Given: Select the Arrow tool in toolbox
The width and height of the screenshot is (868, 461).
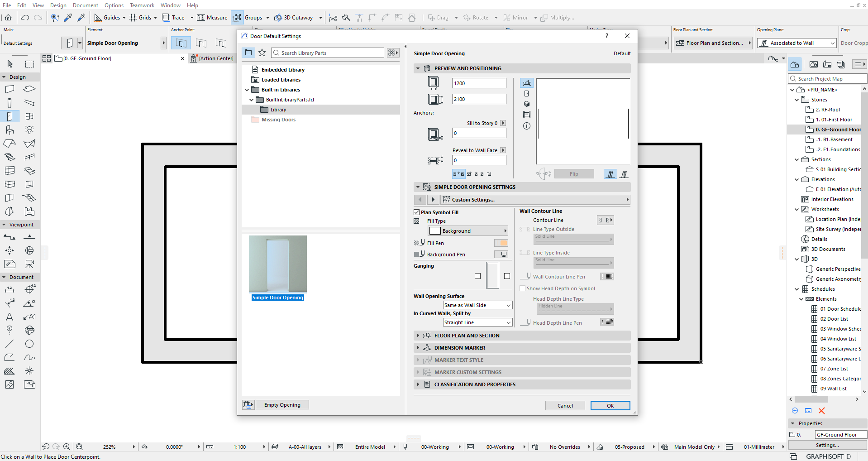Looking at the screenshot, I should [10, 64].
